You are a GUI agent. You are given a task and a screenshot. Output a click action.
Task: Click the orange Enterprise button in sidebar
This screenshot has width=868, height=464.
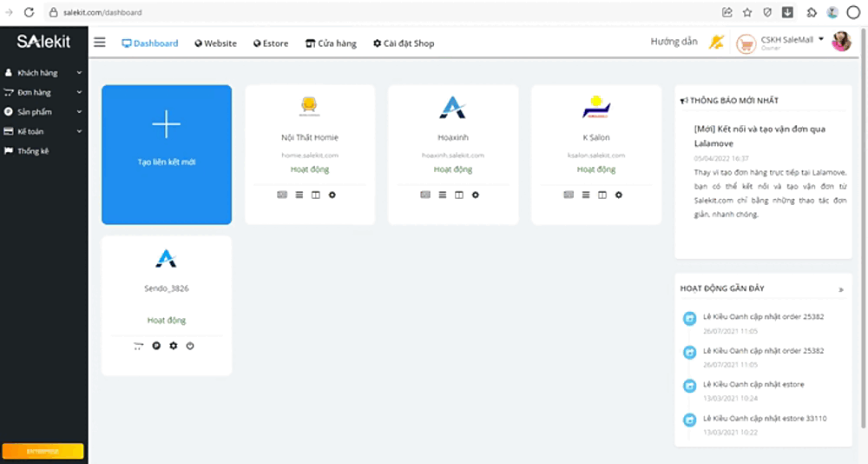click(x=43, y=451)
